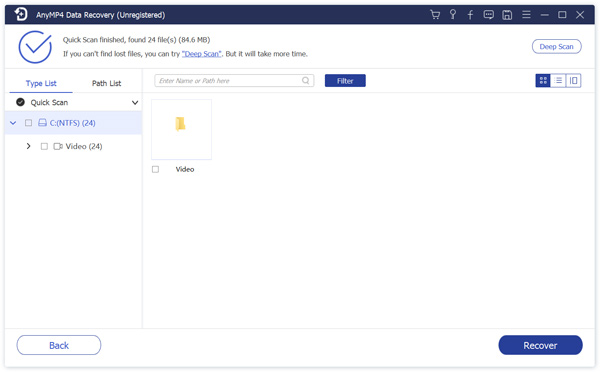Click the search magnifier icon
The height and width of the screenshot is (372, 600).
305,81
